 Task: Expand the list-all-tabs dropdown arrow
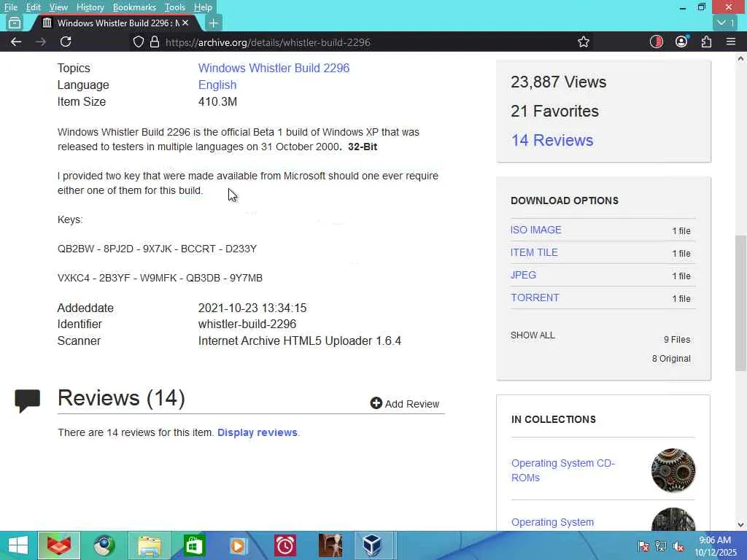point(725,23)
